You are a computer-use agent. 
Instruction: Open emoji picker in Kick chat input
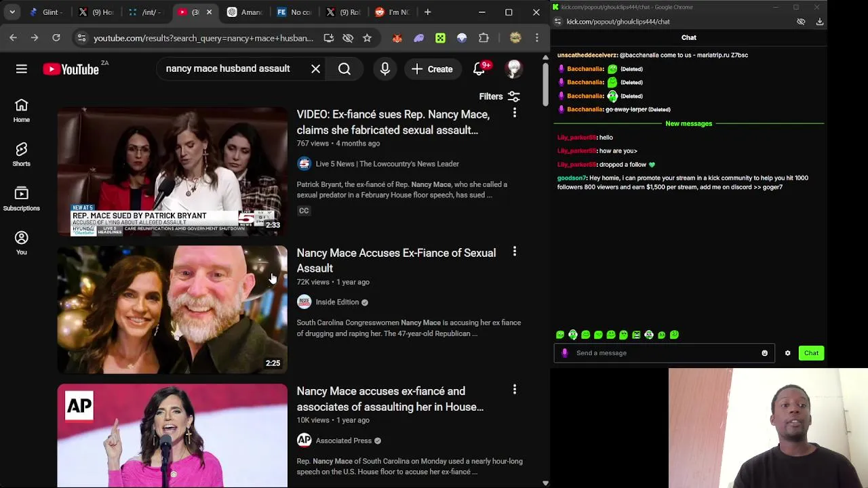pos(765,353)
